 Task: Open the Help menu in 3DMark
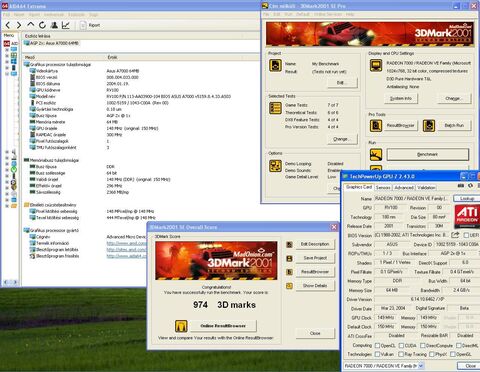[350, 14]
